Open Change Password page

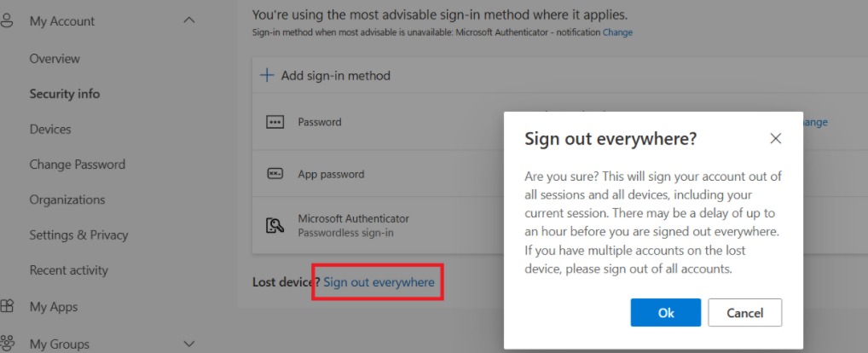(78, 165)
